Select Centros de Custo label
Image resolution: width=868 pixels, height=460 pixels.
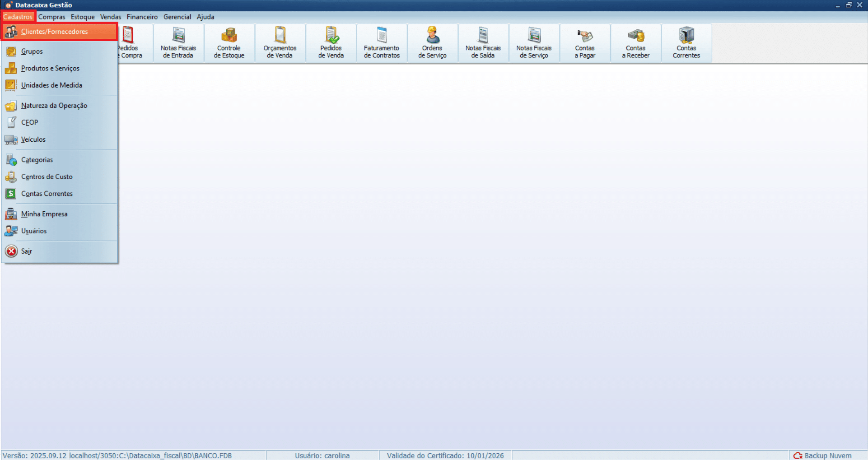(47, 177)
